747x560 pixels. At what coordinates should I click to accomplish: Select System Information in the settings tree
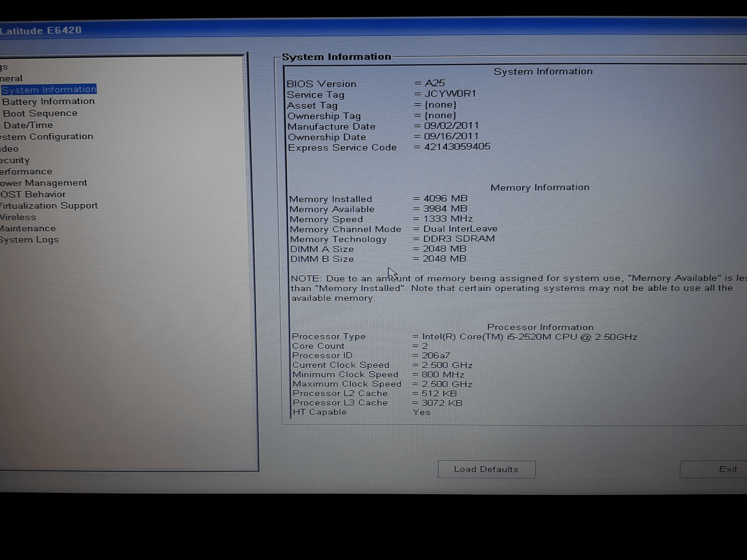(49, 89)
